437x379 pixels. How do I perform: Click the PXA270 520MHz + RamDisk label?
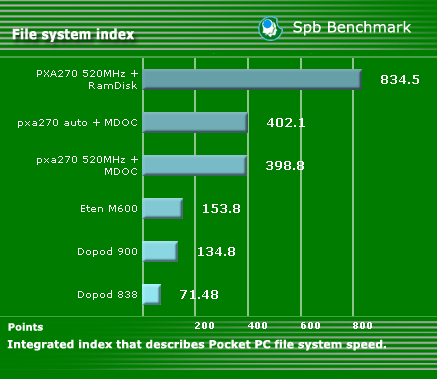coord(87,79)
